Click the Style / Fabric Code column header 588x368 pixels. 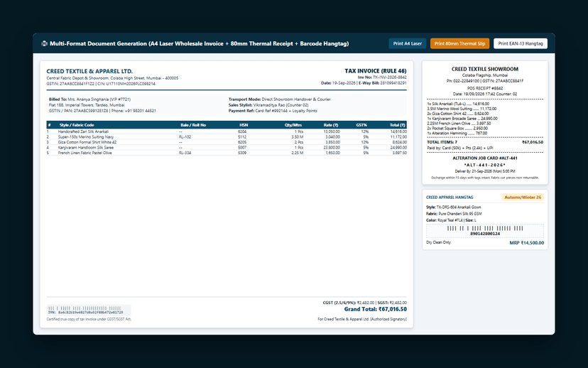point(77,125)
